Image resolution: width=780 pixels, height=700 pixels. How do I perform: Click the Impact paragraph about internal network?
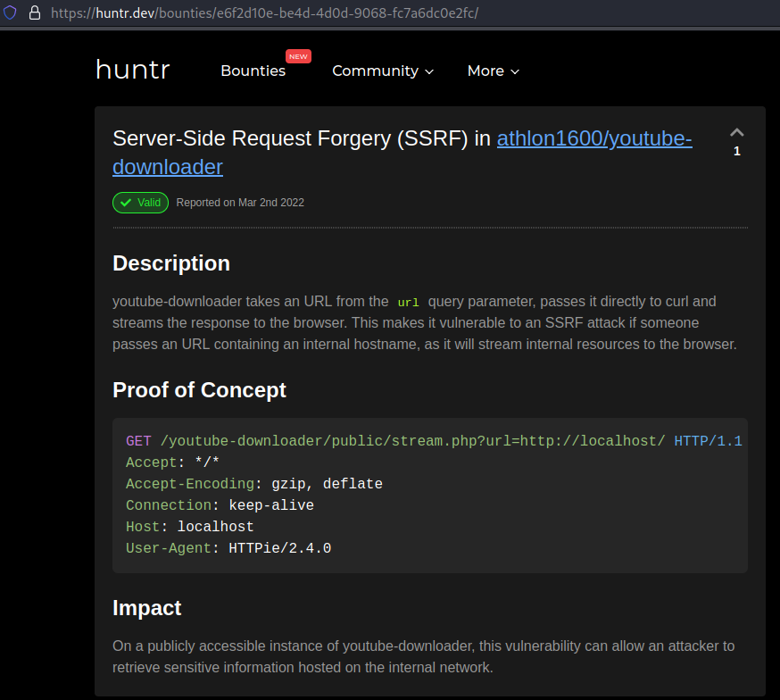tap(423, 657)
